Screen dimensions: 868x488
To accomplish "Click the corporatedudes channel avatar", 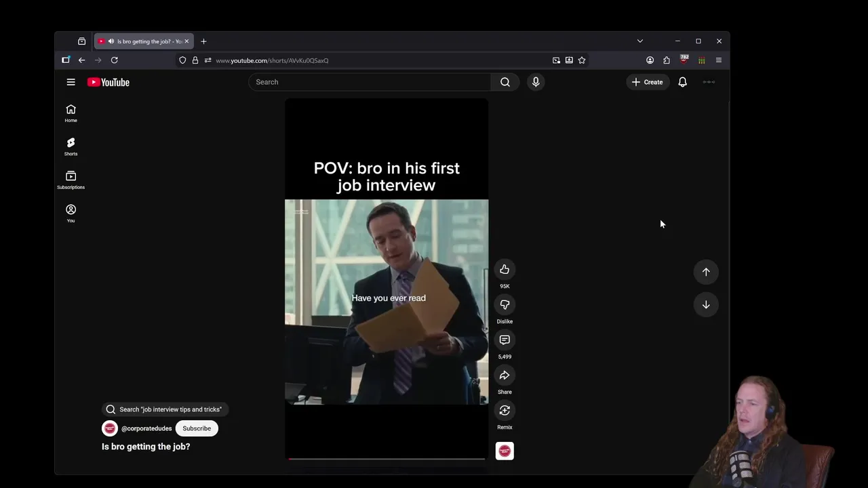I will (109, 428).
